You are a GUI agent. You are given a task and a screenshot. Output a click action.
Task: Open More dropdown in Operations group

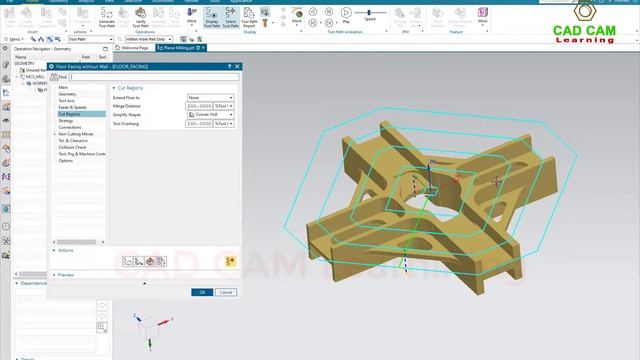[191, 16]
